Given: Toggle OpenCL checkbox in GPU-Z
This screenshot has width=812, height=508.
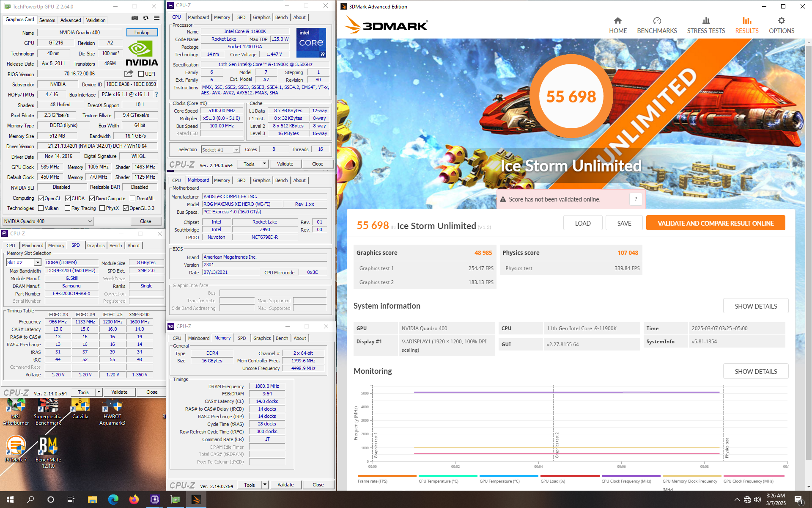Looking at the screenshot, I should tap(41, 198).
